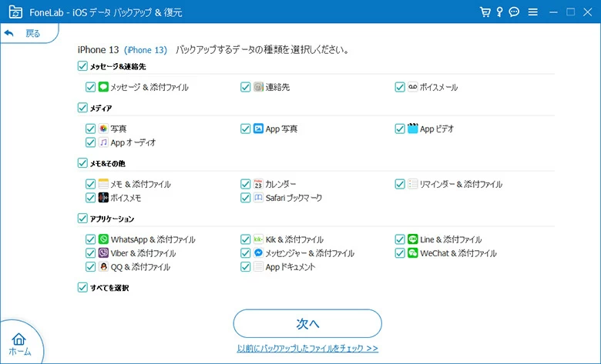601x364 pixels.
Task: Toggle the すべてを選択 select-all checkbox
Action: (x=82, y=287)
